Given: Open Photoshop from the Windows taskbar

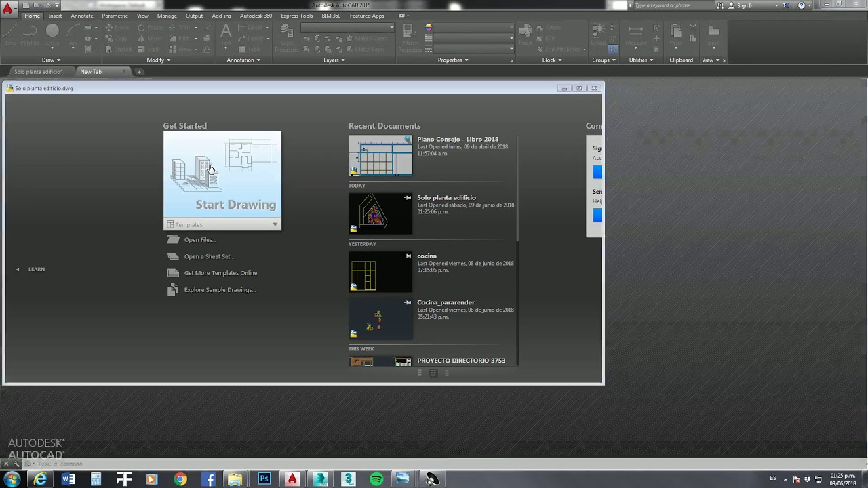Looking at the screenshot, I should (x=264, y=479).
